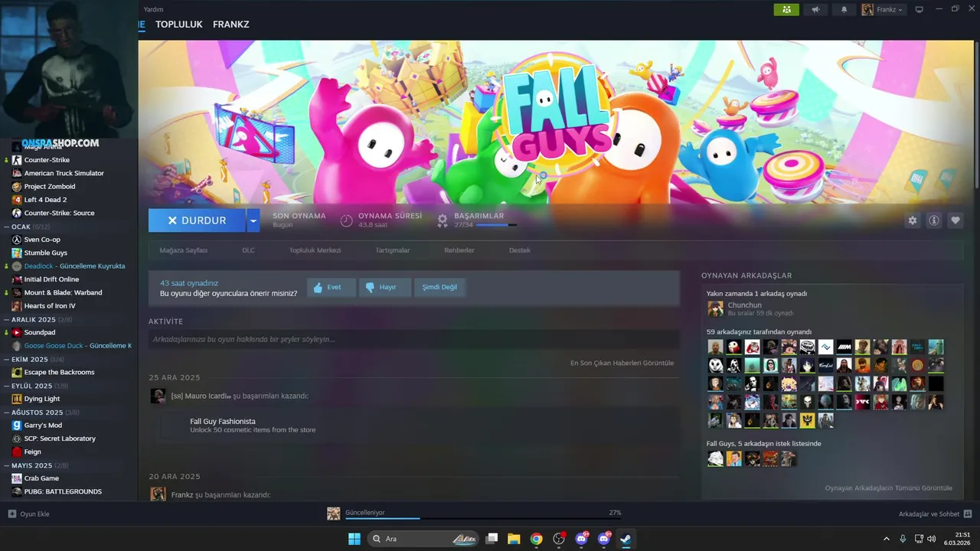
Task: Click Oyun Ekle add game button
Action: click(x=28, y=514)
